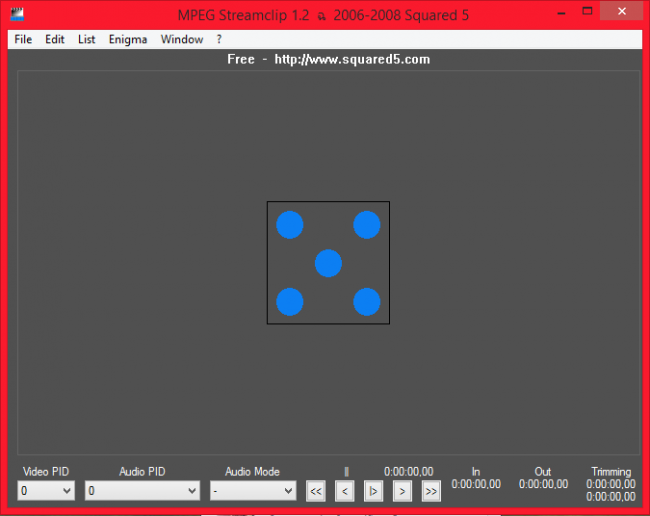Click the five-dot dice logo in preview
The width and height of the screenshot is (650, 516).
point(328,263)
